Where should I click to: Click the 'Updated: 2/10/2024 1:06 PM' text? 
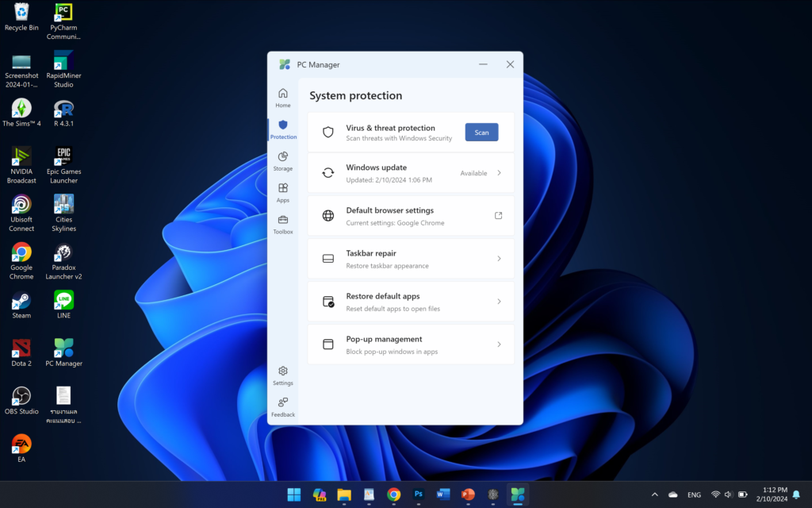point(389,180)
